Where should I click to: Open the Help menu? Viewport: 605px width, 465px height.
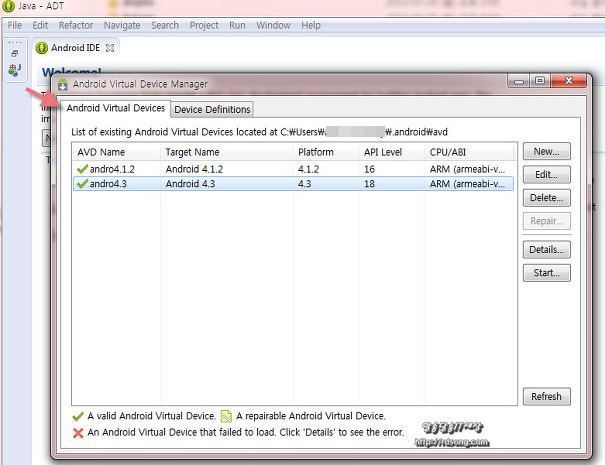311,25
